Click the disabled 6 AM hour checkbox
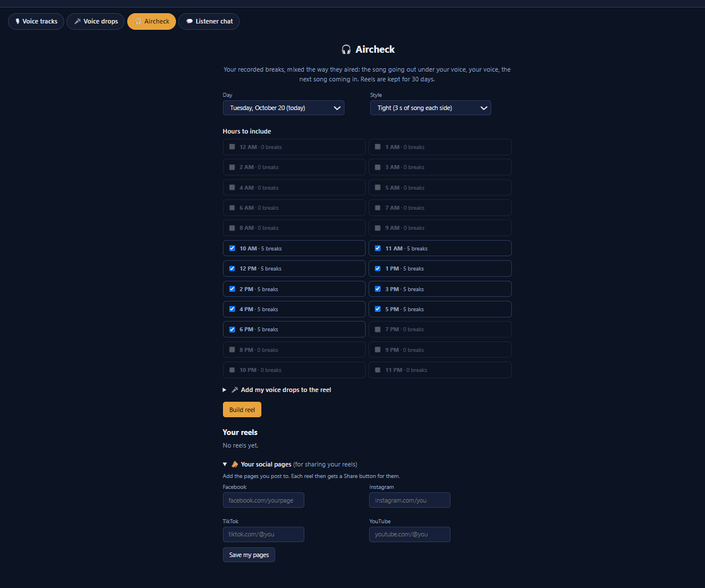705x588 pixels. pyautogui.click(x=232, y=207)
